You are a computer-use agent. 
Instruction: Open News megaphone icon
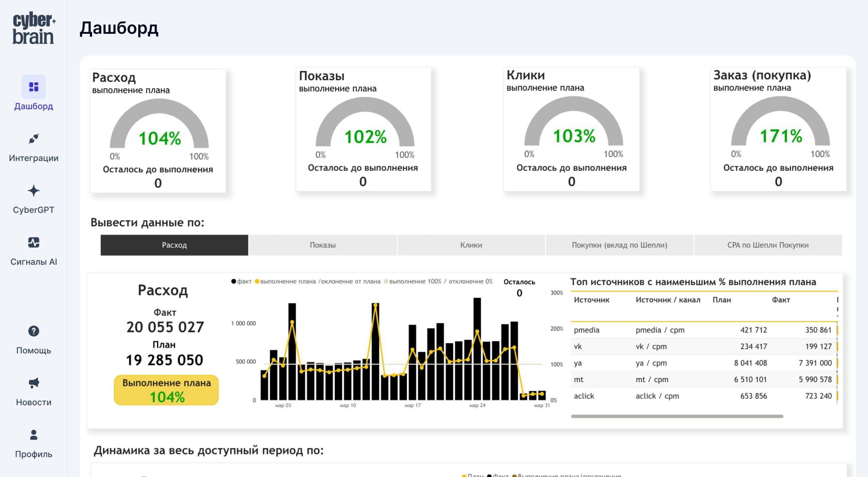pos(34,383)
